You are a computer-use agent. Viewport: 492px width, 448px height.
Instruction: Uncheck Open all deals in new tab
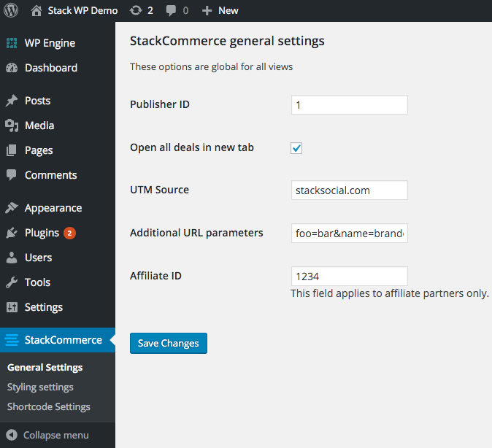(296, 148)
